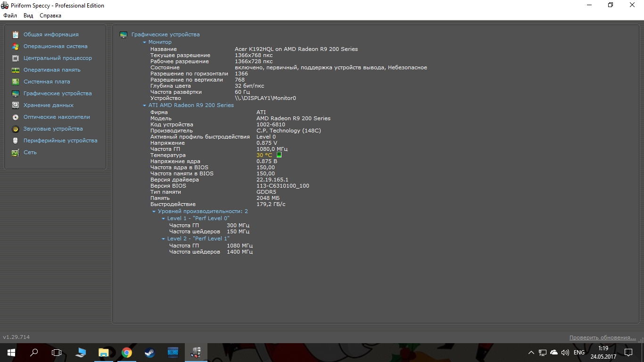Show hidden tray icons

click(x=531, y=353)
